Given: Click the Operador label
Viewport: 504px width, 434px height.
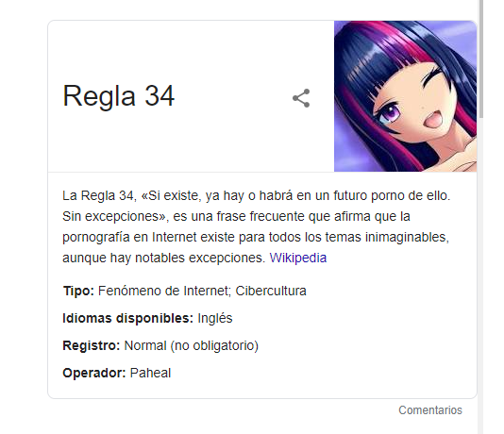Looking at the screenshot, I should [94, 373].
